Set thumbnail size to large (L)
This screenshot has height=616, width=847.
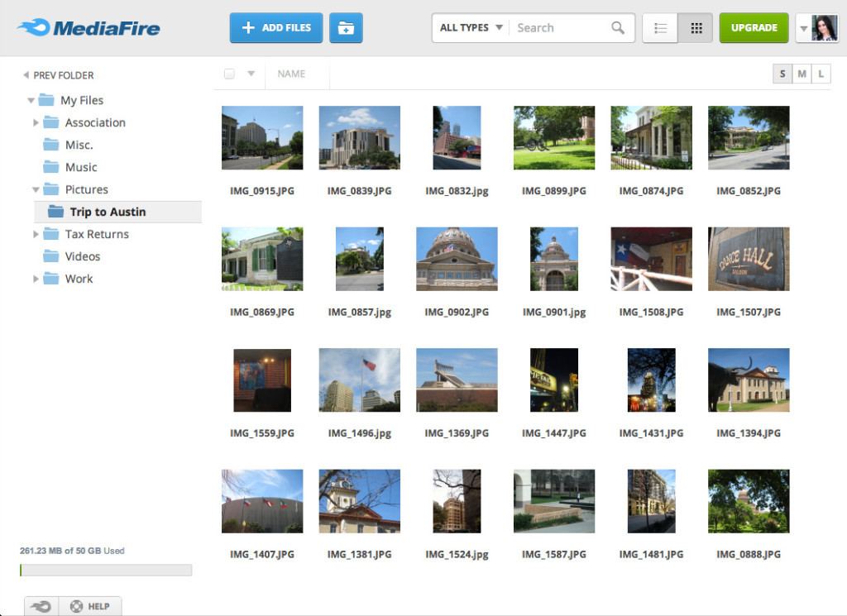[821, 74]
